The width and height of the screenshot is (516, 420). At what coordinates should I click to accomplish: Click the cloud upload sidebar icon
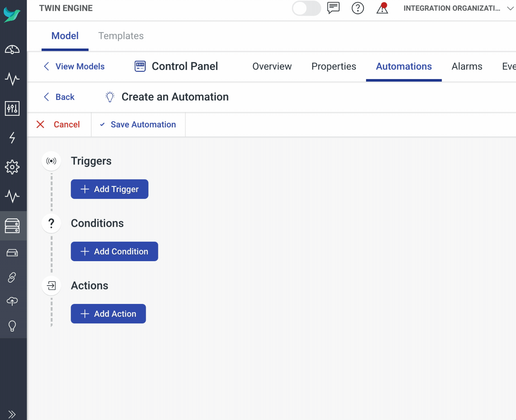[x=12, y=301]
